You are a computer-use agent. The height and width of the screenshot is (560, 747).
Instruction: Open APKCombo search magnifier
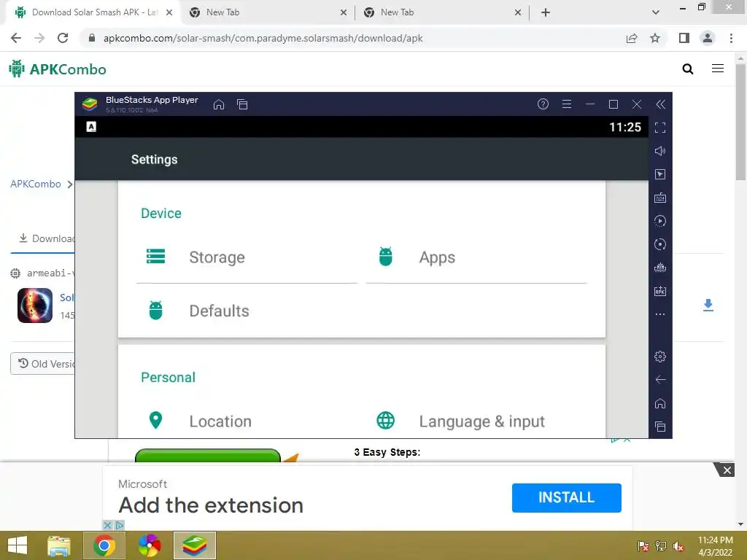688,69
